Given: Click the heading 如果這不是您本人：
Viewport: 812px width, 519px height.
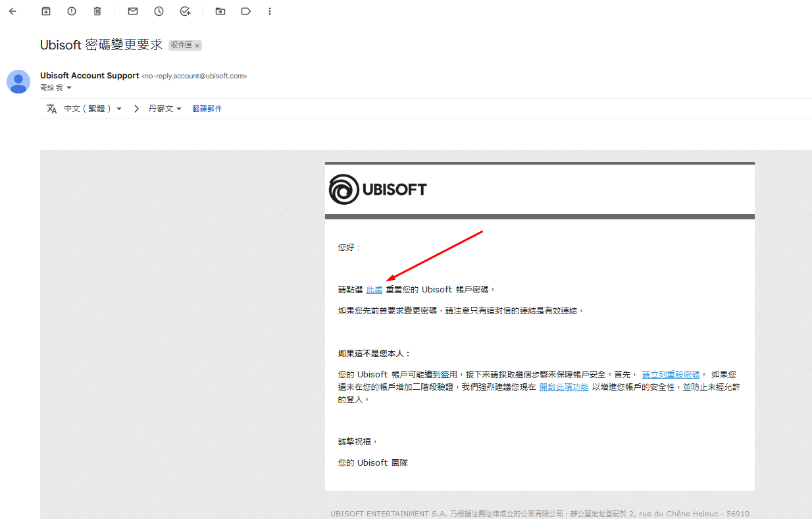Looking at the screenshot, I should (374, 354).
